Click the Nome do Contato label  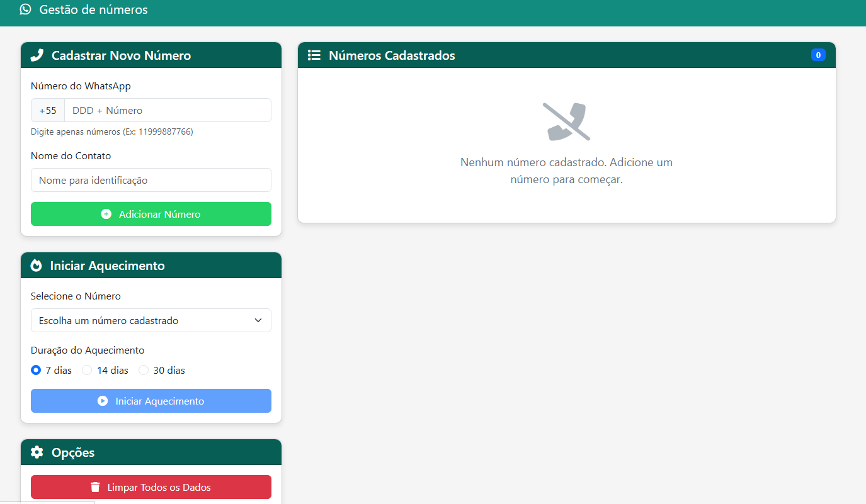click(x=71, y=156)
